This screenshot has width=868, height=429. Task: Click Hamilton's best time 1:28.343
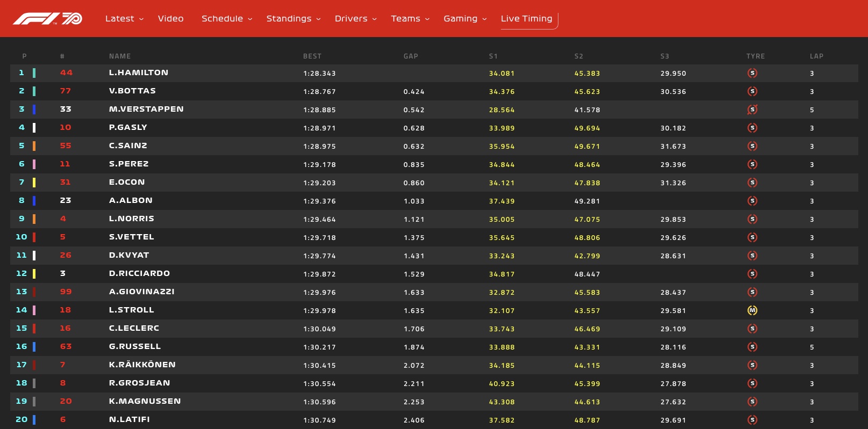click(319, 74)
